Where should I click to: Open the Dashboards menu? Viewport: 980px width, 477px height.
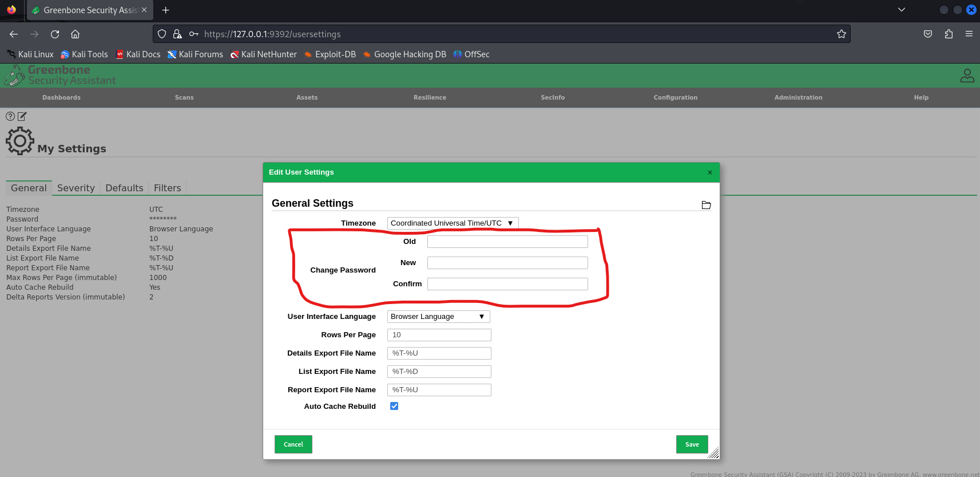coord(61,97)
